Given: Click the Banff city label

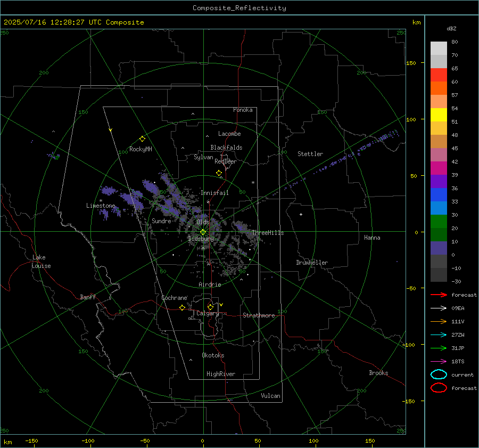Looking at the screenshot, I should click(88, 297).
